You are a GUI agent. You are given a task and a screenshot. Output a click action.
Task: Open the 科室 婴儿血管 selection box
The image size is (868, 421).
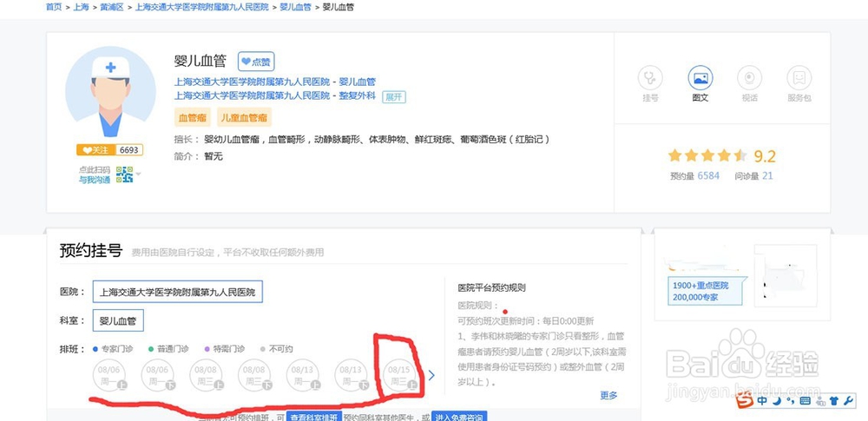(x=118, y=320)
